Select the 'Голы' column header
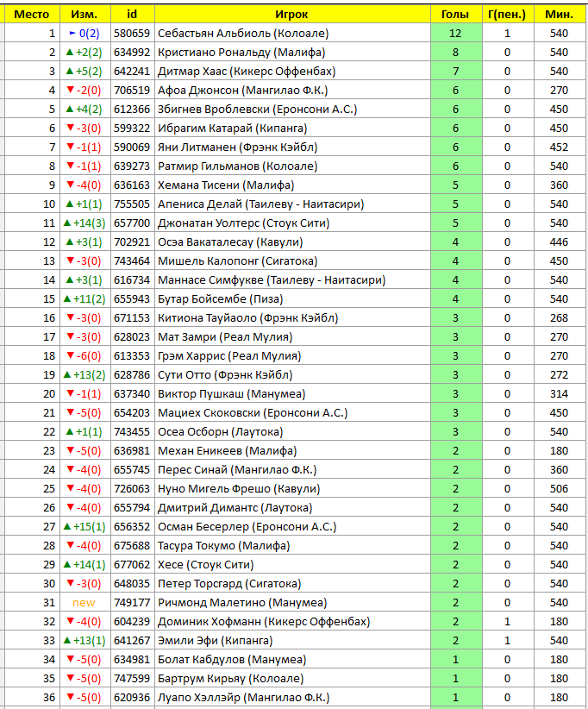 click(455, 15)
